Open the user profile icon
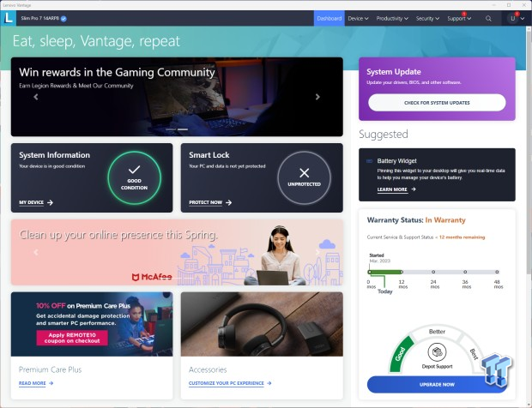The height and width of the screenshot is (408, 532). click(512, 19)
